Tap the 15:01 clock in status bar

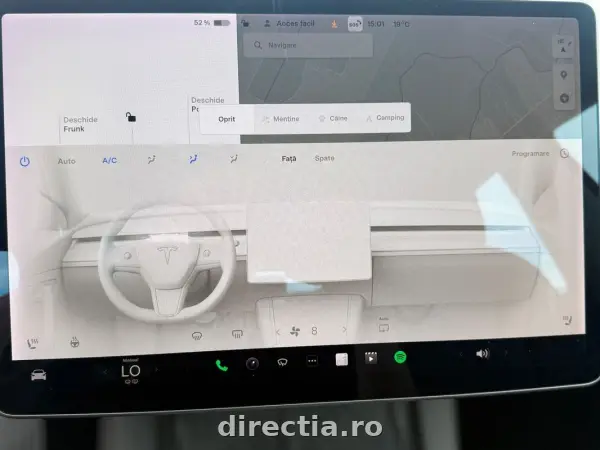point(375,24)
